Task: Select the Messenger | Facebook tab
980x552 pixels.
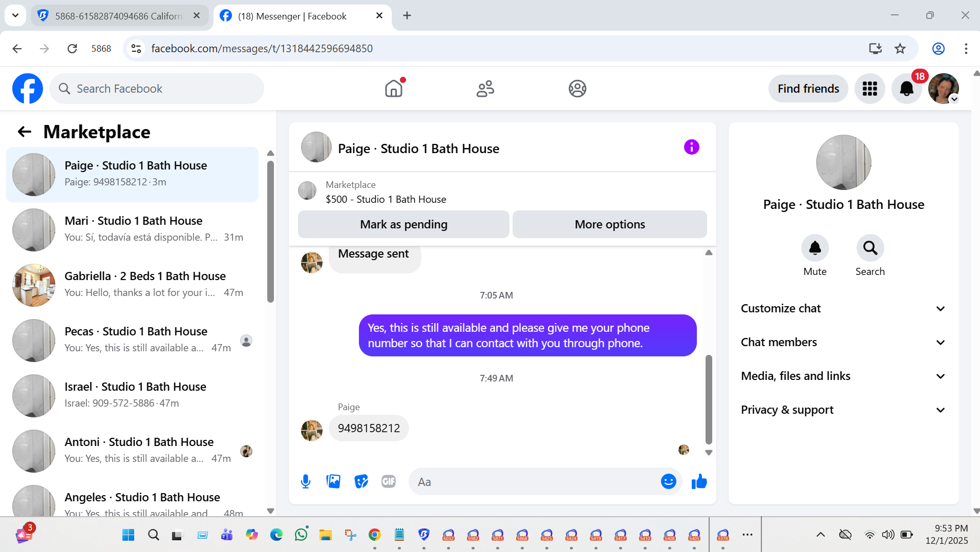Action: [302, 16]
